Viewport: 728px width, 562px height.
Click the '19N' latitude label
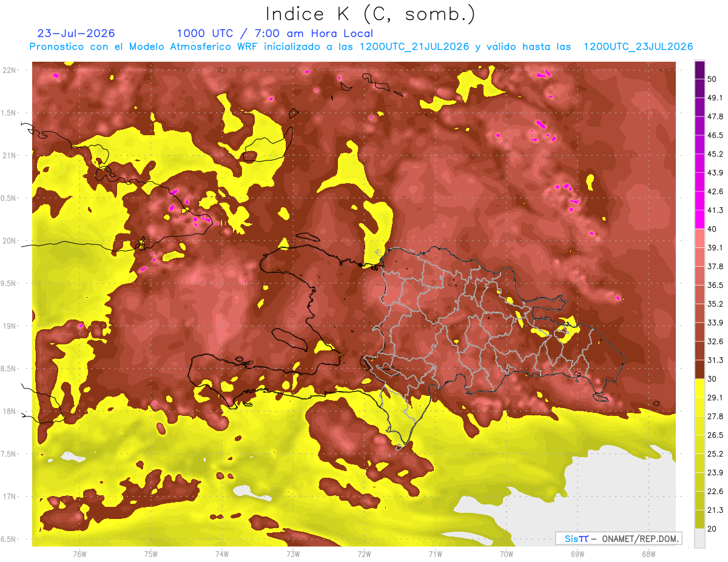tap(8, 326)
